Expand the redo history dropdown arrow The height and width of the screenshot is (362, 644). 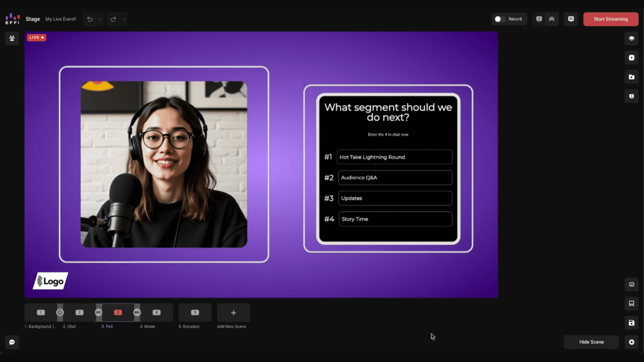(x=124, y=19)
